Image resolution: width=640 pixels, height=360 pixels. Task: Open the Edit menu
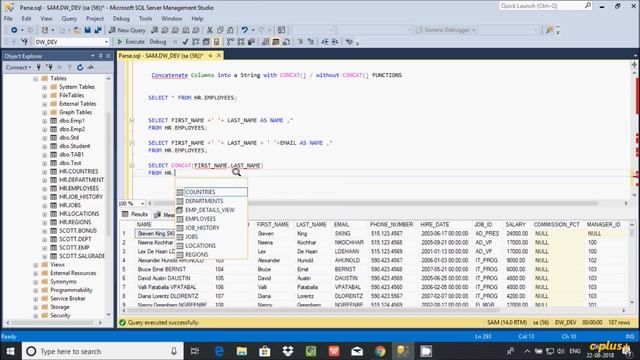coord(26,18)
